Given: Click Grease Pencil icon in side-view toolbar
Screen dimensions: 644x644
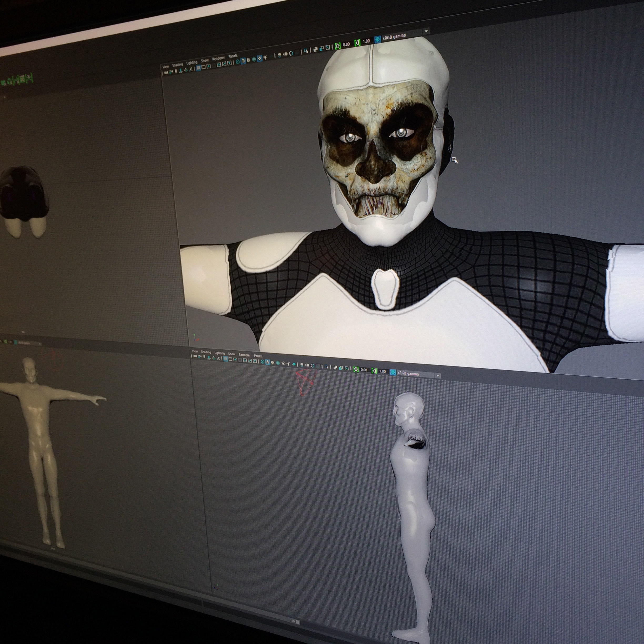Looking at the screenshot, I should tap(218, 358).
